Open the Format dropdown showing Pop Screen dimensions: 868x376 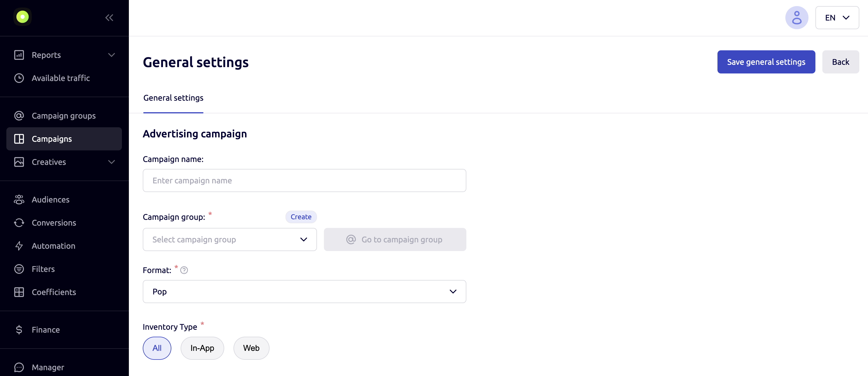tap(304, 291)
